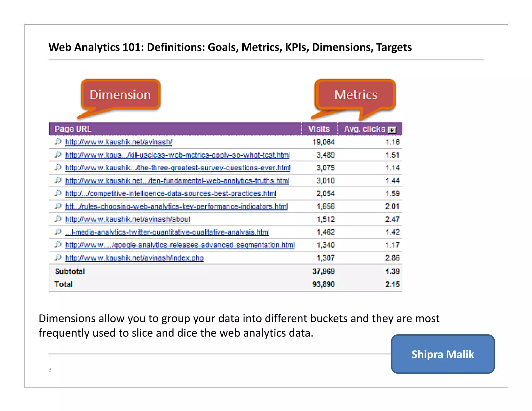Select subtotal avg clicks 1.39
532x411 pixels.
(x=392, y=271)
